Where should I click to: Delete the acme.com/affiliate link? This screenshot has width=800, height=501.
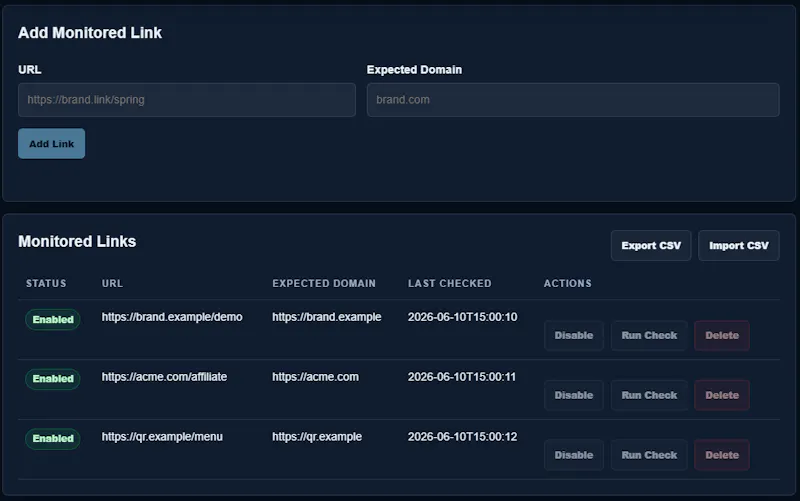tap(722, 395)
